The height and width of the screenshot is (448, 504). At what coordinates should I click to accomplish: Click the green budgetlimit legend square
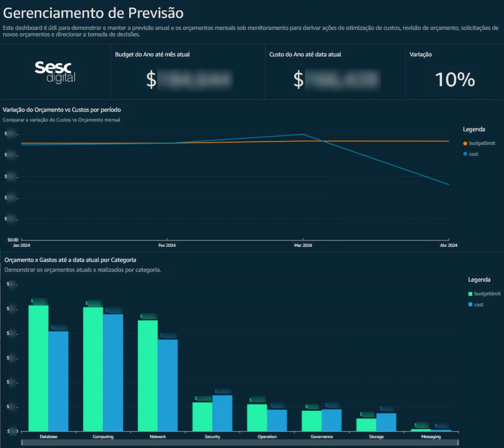pos(470,294)
